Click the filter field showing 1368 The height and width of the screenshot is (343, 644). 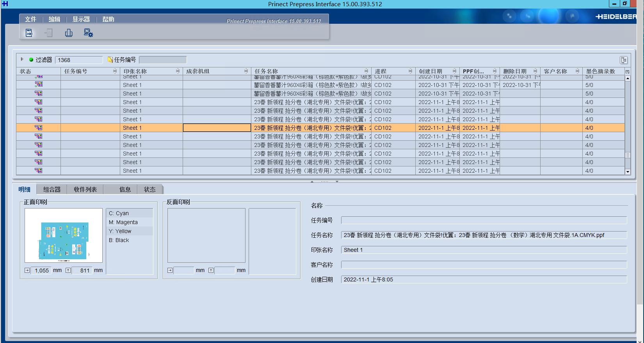coord(79,60)
